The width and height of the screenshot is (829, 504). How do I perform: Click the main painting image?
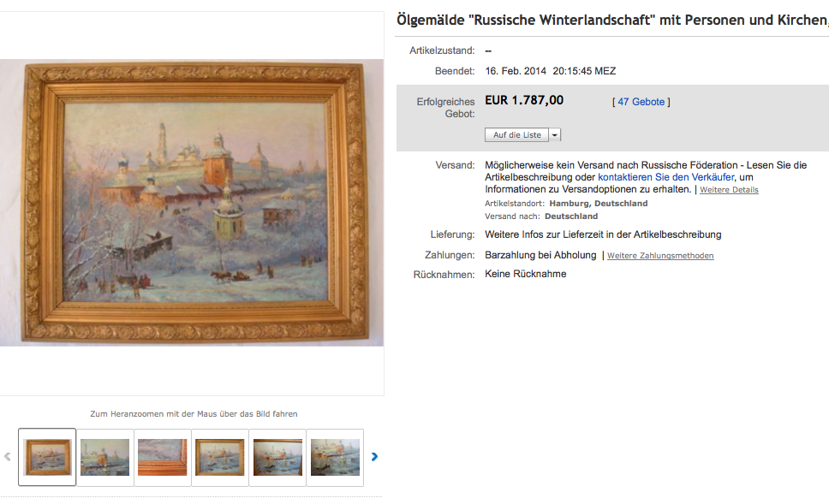(191, 202)
